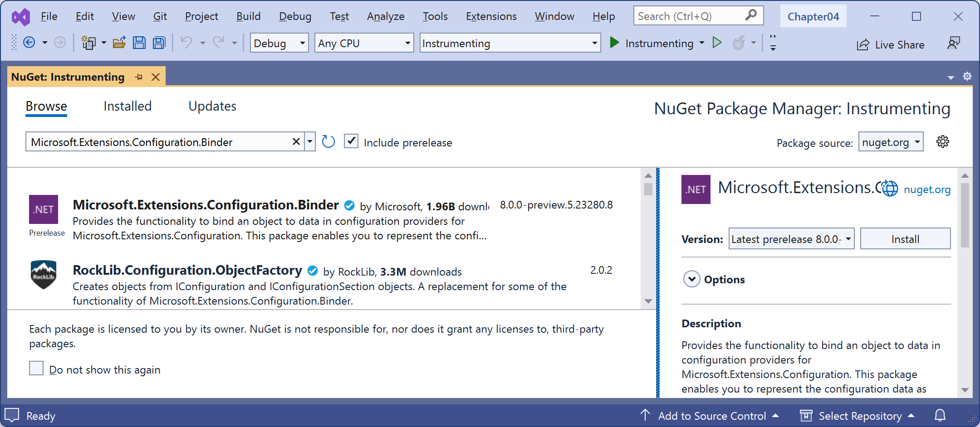The width and height of the screenshot is (980, 427).
Task: Open package source settings gear
Action: pos(943,141)
